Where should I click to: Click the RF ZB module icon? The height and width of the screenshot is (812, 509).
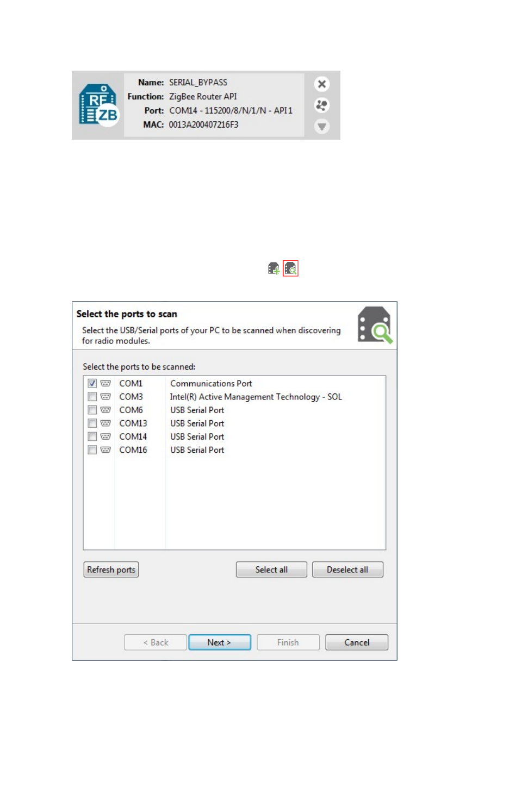coord(99,105)
